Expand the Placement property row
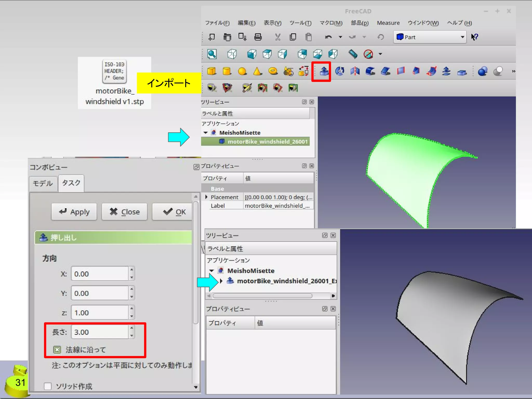 coord(206,197)
